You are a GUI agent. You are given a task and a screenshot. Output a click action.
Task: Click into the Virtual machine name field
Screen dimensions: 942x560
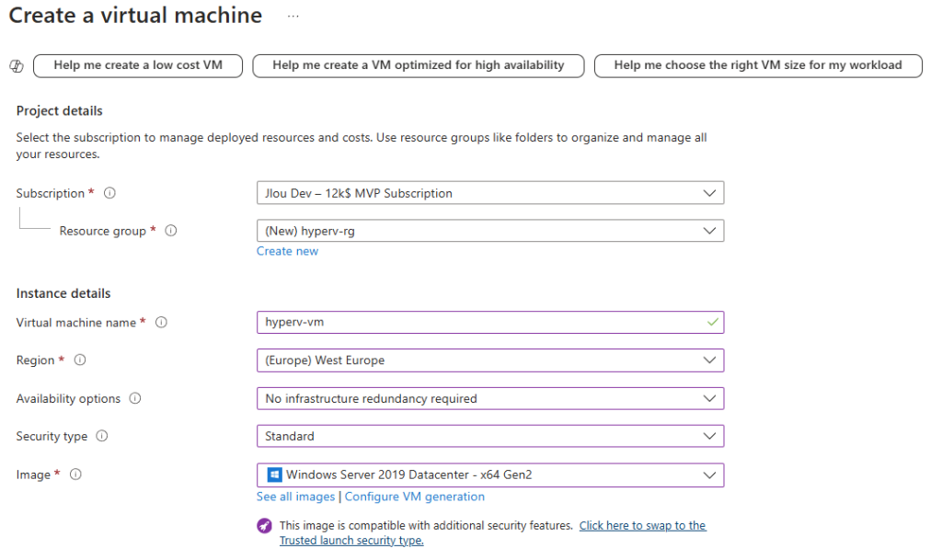click(490, 323)
